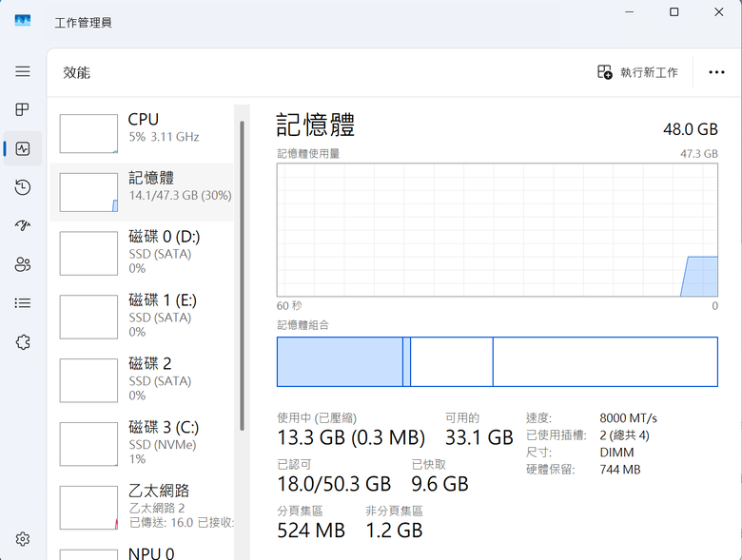742x560 pixels.
Task: Click the resource list vertical scrollbar
Action: (242, 276)
